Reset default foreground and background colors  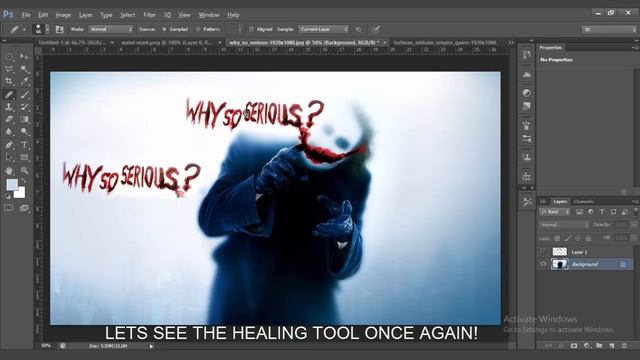[x=8, y=196]
